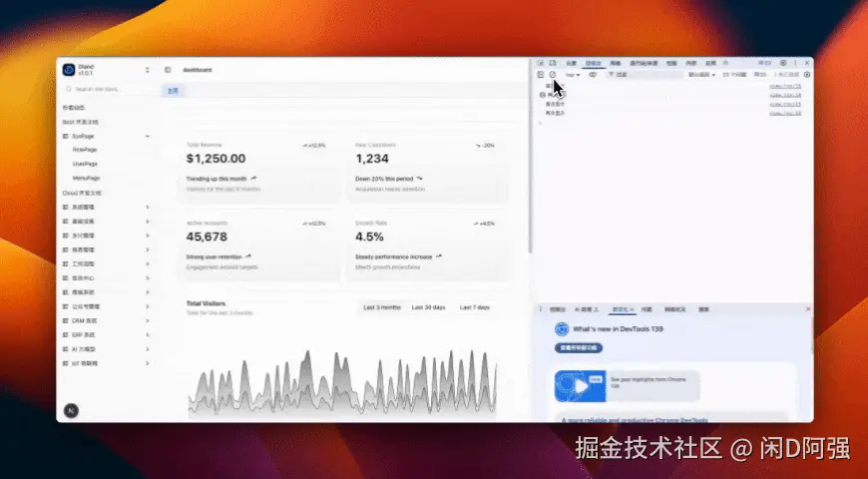Select the home page tab below dashboard
The image size is (868, 479).
point(173,90)
